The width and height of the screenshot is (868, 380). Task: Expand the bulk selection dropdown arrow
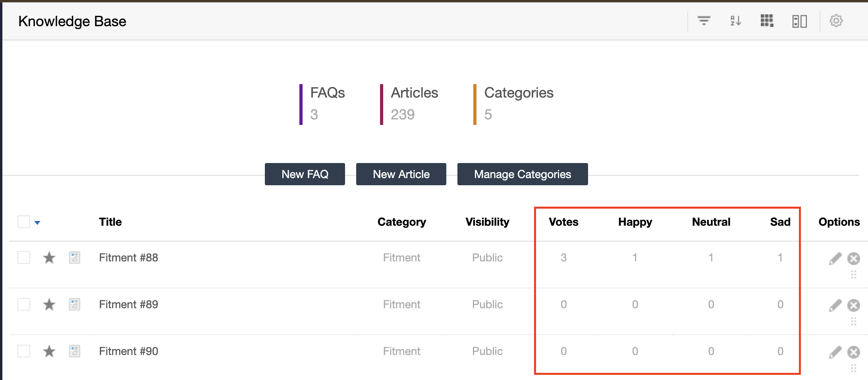click(37, 223)
